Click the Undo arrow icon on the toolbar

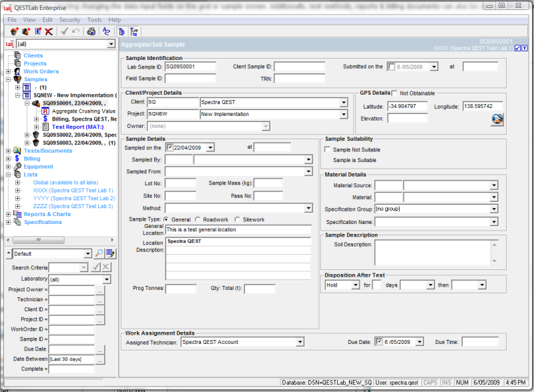tap(76, 31)
